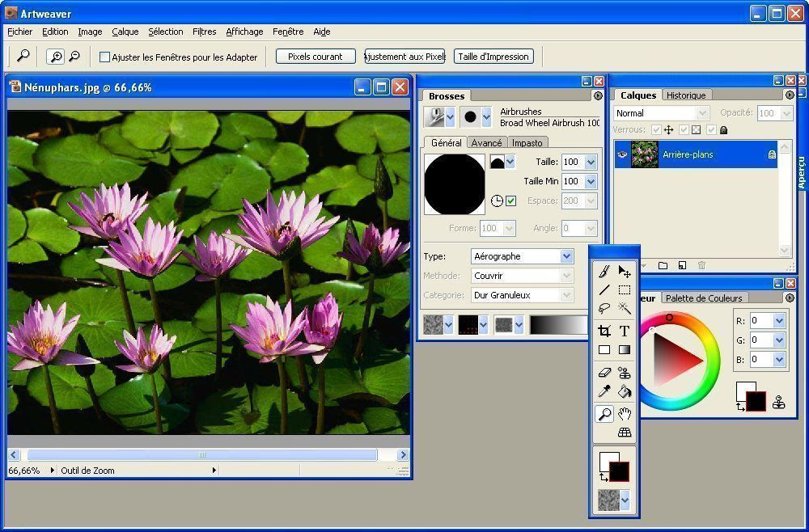Viewport: 809px width, 532px height.
Task: Click the zoom tool icon at options bar left
Action: 23,56
